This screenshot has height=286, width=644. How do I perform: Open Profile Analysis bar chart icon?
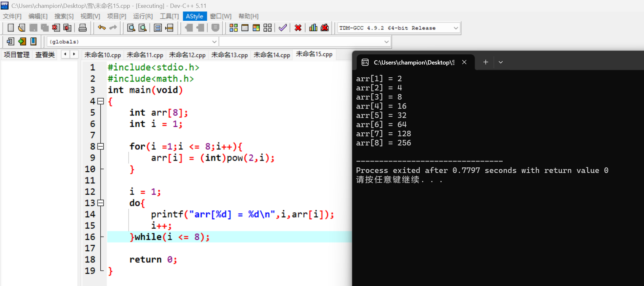313,28
